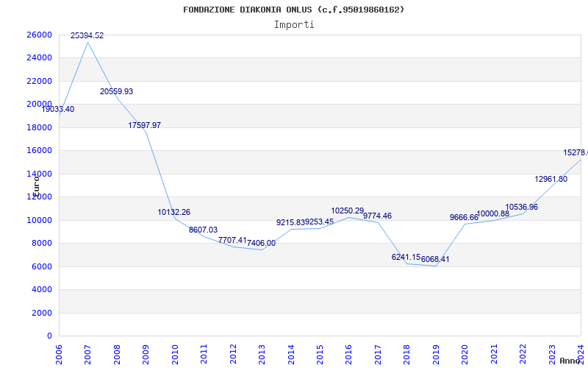Click the y-axis tick 14000
Viewport: 588px width, 368px height.
click(x=40, y=174)
